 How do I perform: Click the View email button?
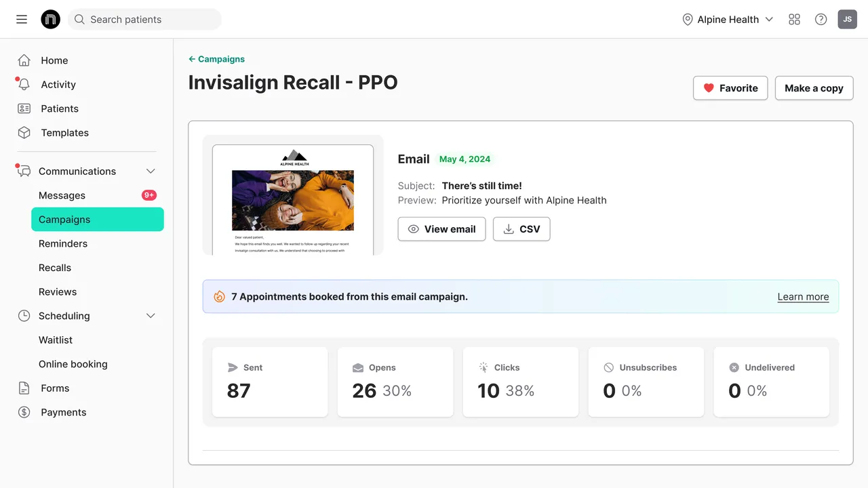click(441, 229)
